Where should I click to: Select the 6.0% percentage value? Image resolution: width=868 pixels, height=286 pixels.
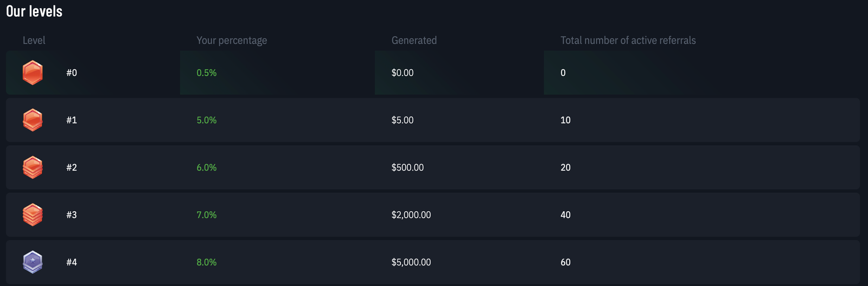(206, 167)
